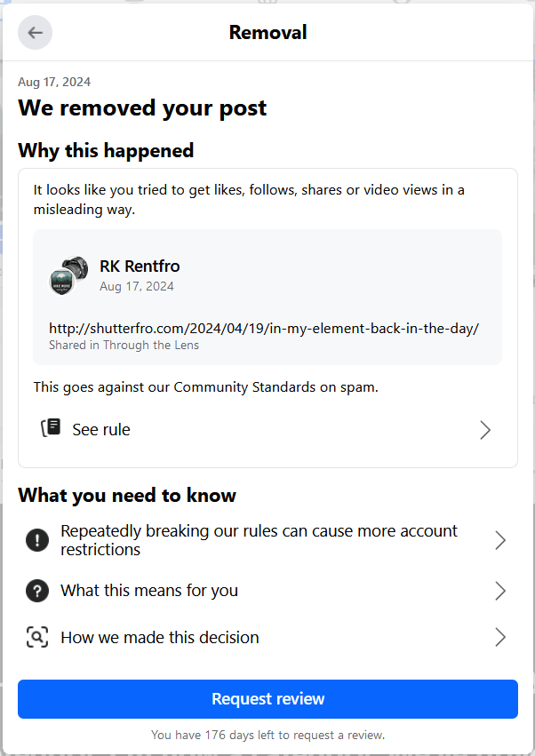This screenshot has width=535, height=756.
Task: Select the See rule label
Action: (x=101, y=430)
